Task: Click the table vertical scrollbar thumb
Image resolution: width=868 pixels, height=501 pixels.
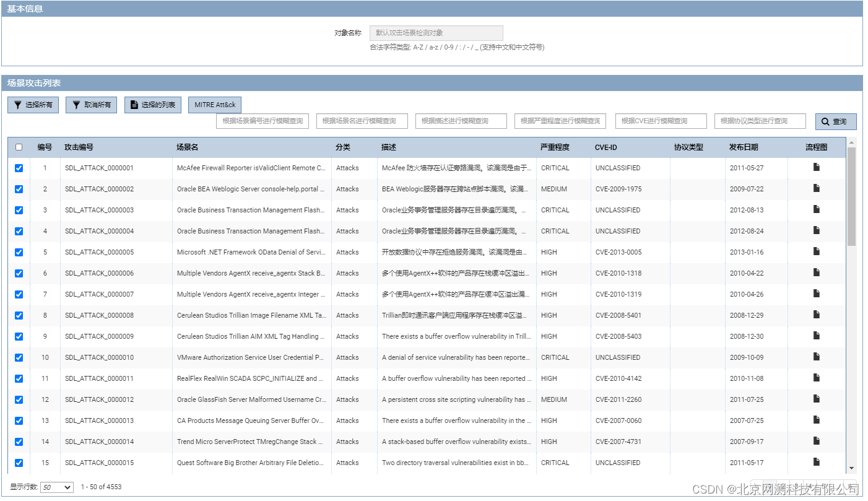Action: 851,196
